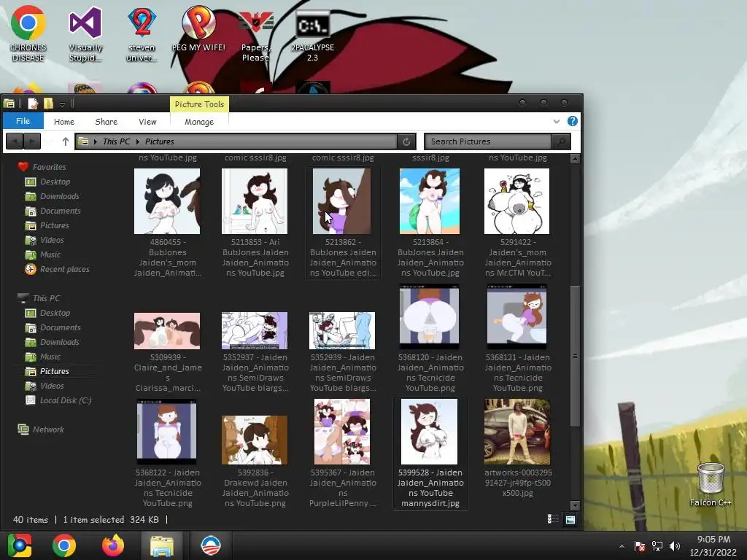This screenshot has width=747, height=560.
Task: Select the artworks-000329591427 jpg file
Action: point(517,448)
